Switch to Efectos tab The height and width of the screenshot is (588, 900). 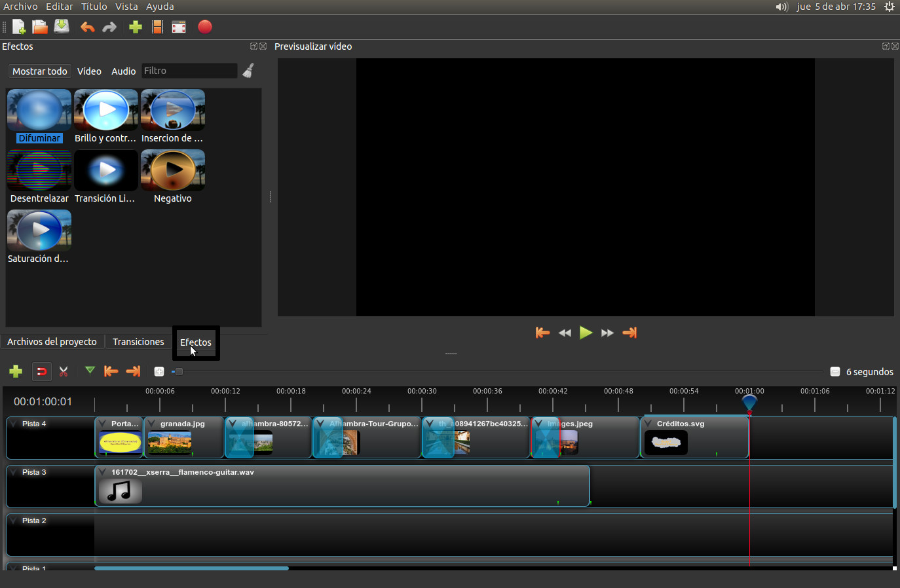click(196, 342)
